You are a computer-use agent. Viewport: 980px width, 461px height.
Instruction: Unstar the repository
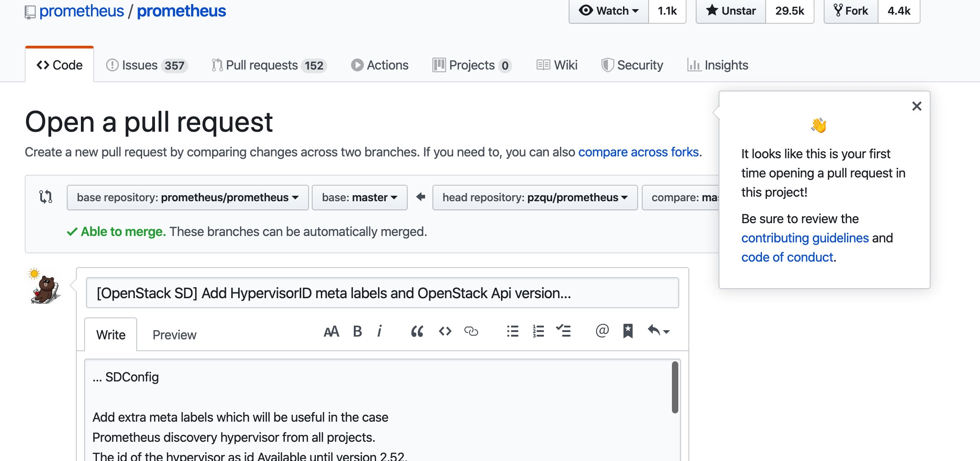731,11
